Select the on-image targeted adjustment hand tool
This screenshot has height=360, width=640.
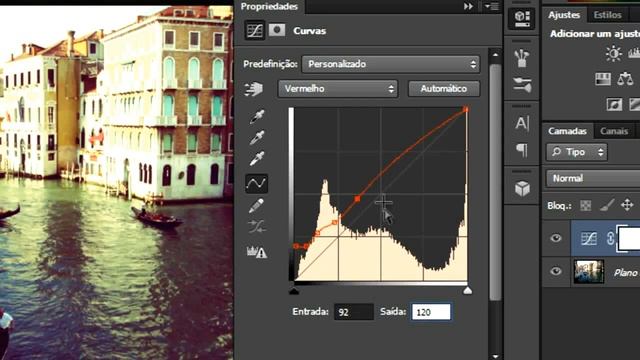click(x=253, y=89)
